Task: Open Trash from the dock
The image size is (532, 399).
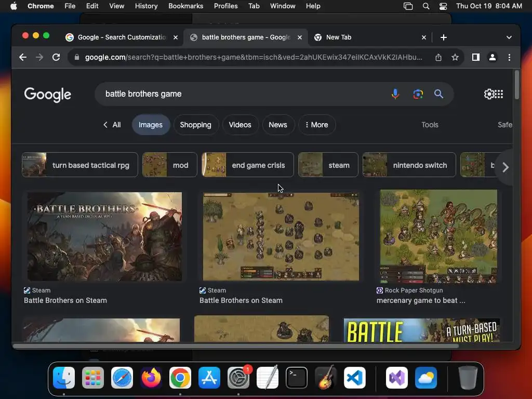Action: tap(468, 378)
